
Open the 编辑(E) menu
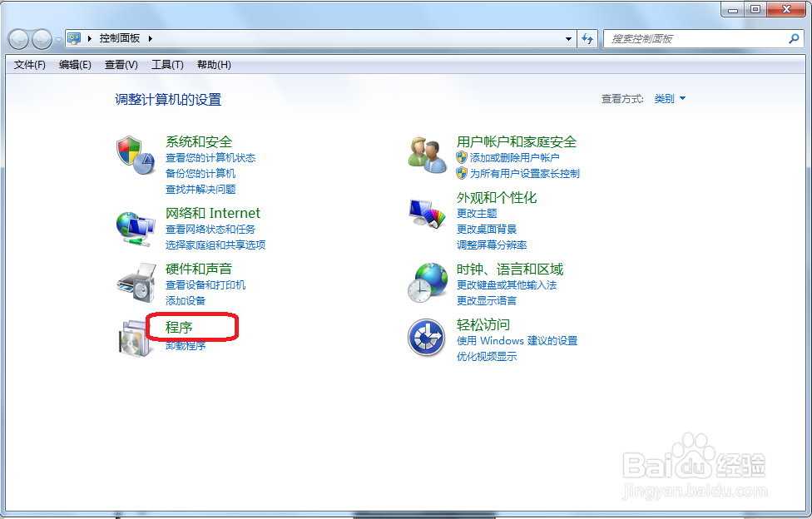tap(75, 65)
